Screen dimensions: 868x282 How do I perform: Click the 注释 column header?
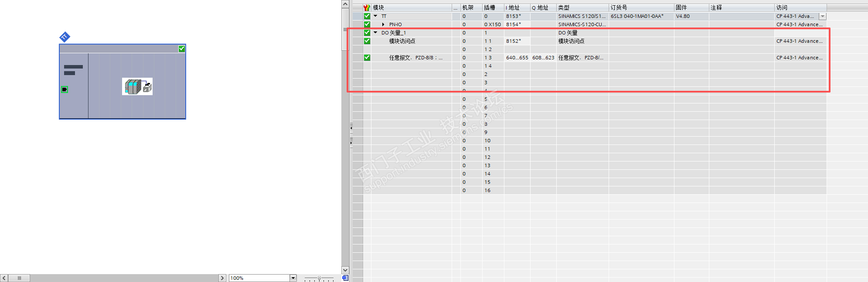click(x=742, y=7)
